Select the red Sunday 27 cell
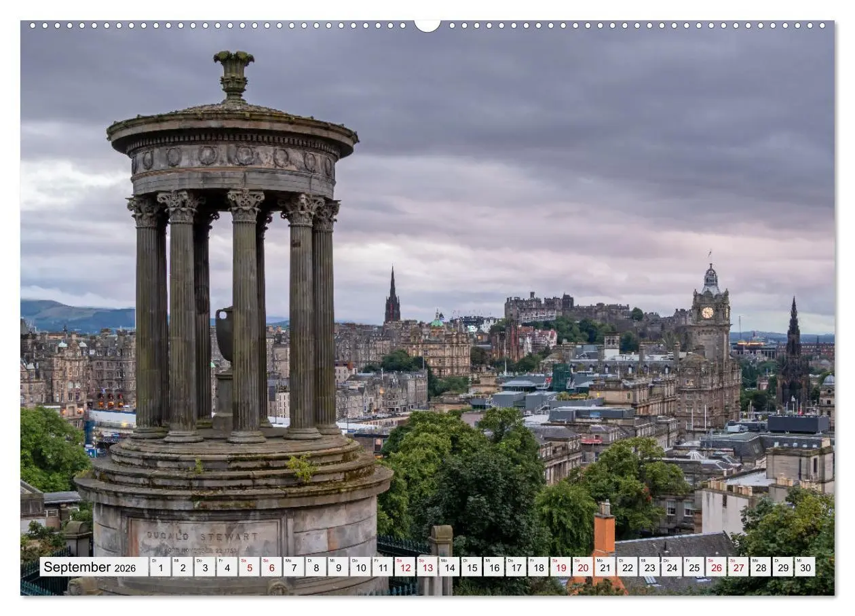 pos(738,567)
